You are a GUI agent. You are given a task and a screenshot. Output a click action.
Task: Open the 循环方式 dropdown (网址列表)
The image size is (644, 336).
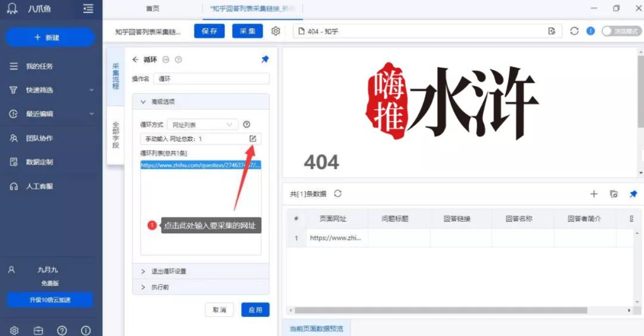pyautogui.click(x=203, y=125)
